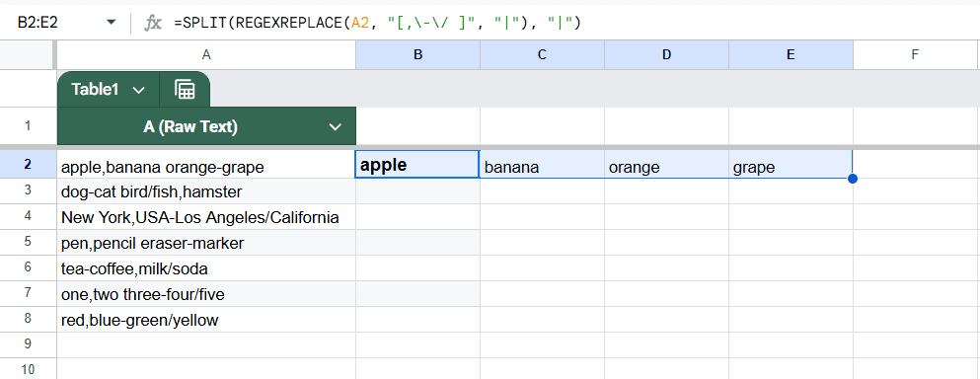This screenshot has width=980, height=379.
Task: Click cell 'tea-coffee,milk/soda'
Action: click(206, 268)
